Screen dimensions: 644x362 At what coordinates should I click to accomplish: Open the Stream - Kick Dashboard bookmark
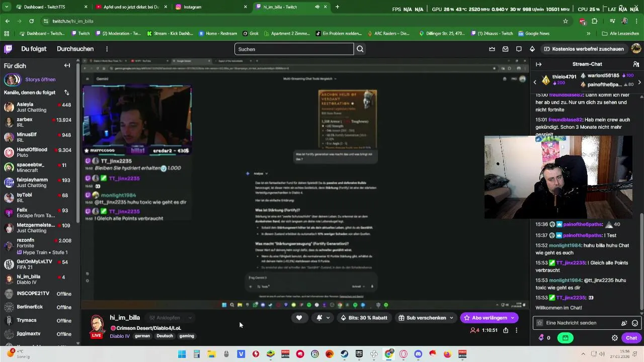click(170, 34)
